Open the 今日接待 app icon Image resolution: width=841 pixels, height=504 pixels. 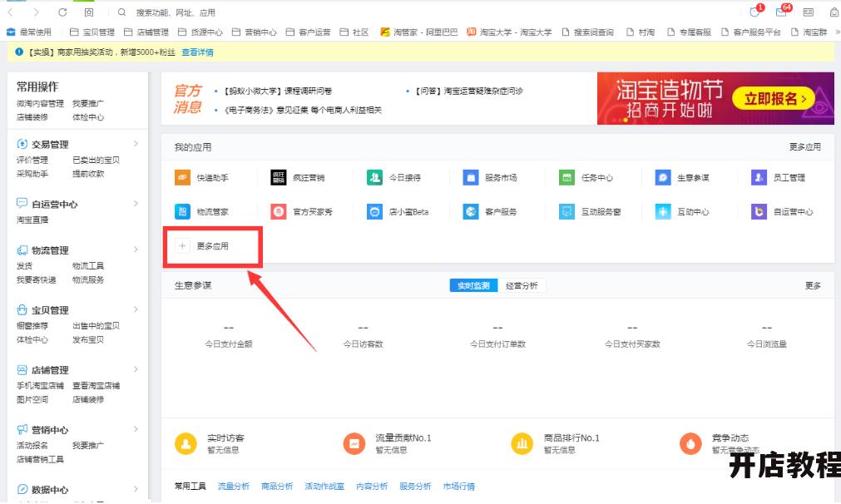374,177
